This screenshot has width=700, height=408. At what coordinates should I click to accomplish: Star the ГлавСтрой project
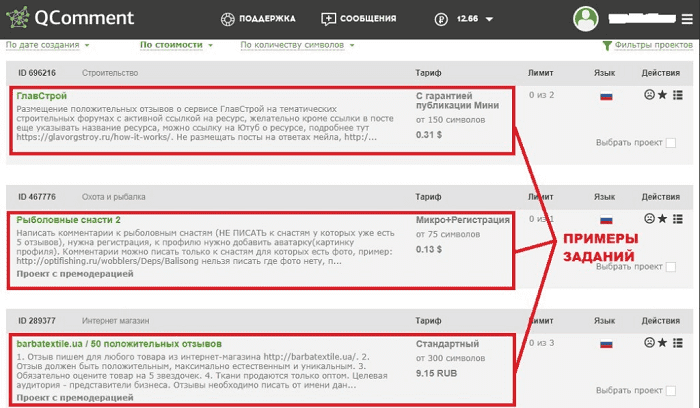pyautogui.click(x=662, y=95)
